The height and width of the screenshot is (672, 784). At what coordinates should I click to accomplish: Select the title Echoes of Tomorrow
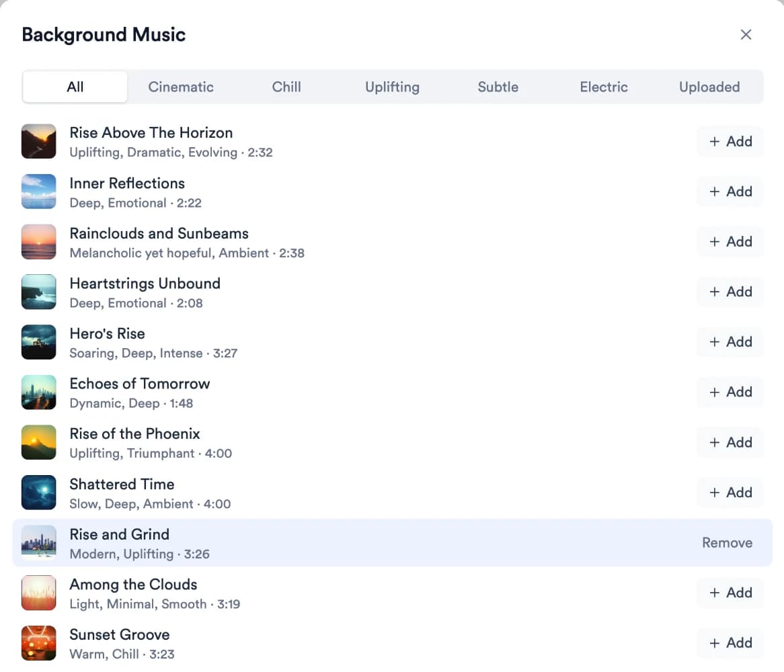click(139, 384)
